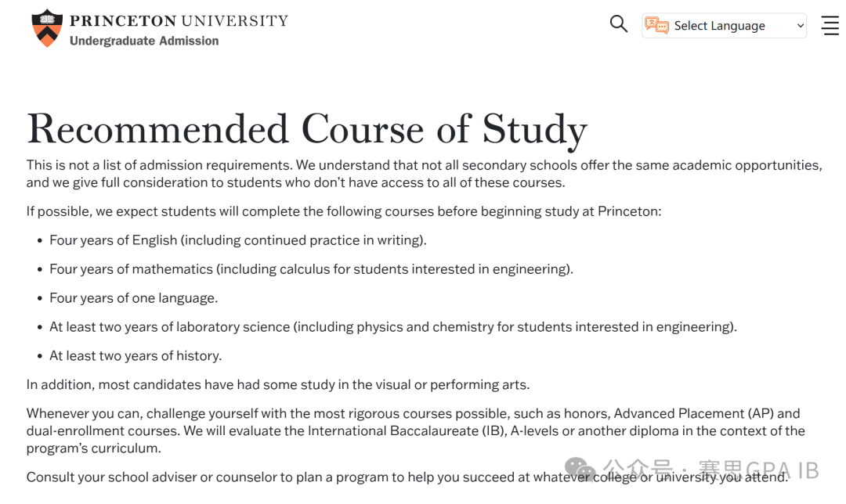Screen dimensions: 846x504
Task: Click the two years of history bullet
Action: (x=136, y=356)
